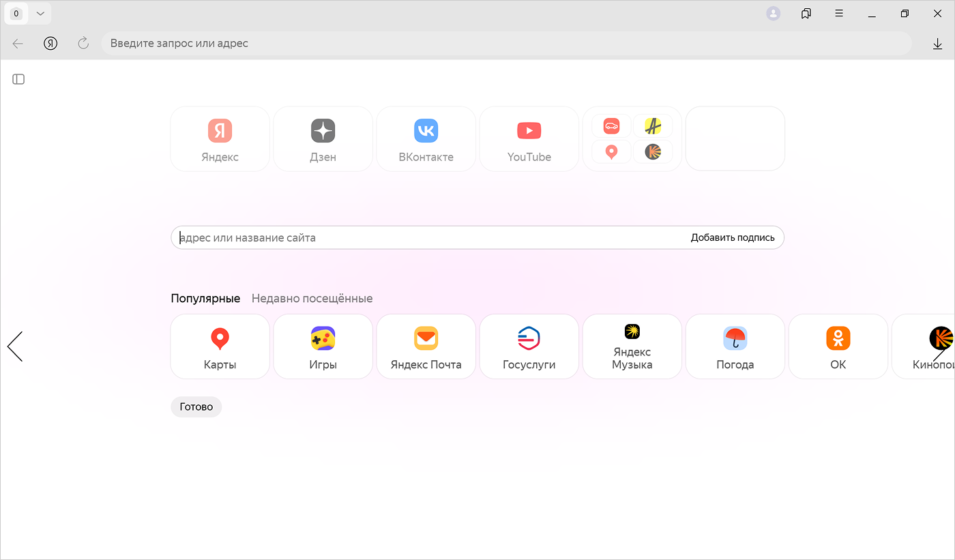Switch to the Популярные tab
Image resolution: width=955 pixels, height=560 pixels.
point(205,299)
